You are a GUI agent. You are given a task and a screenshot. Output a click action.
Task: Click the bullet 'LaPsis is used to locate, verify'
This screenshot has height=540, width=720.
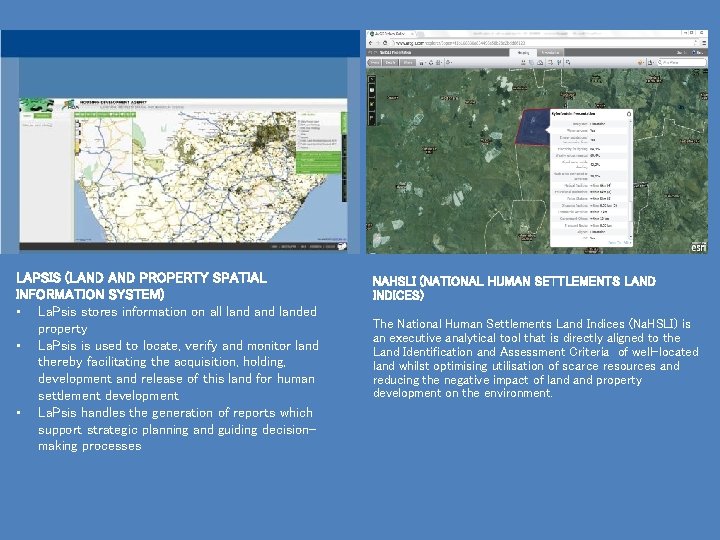click(178, 371)
